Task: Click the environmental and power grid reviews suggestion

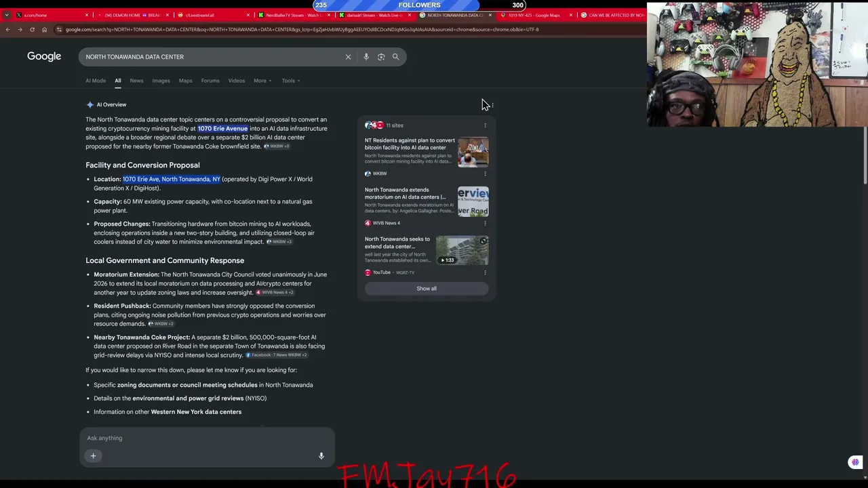Action: tap(188, 399)
